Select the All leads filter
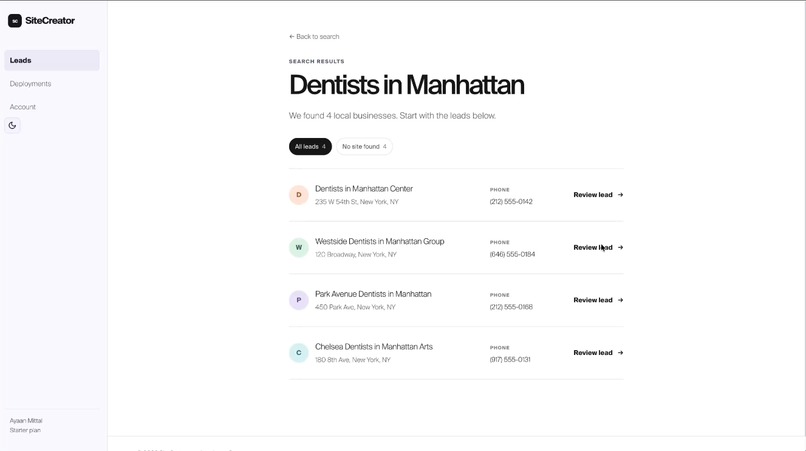Image resolution: width=806 pixels, height=451 pixels. (310, 147)
